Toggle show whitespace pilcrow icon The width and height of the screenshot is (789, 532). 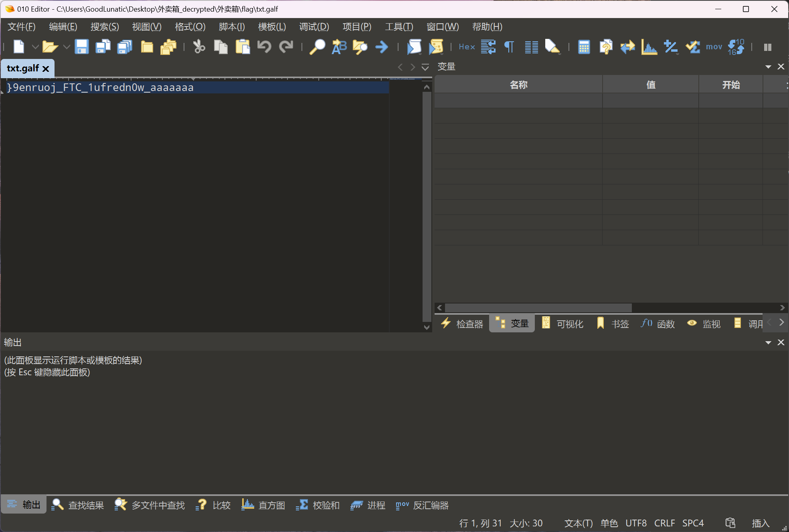point(509,47)
